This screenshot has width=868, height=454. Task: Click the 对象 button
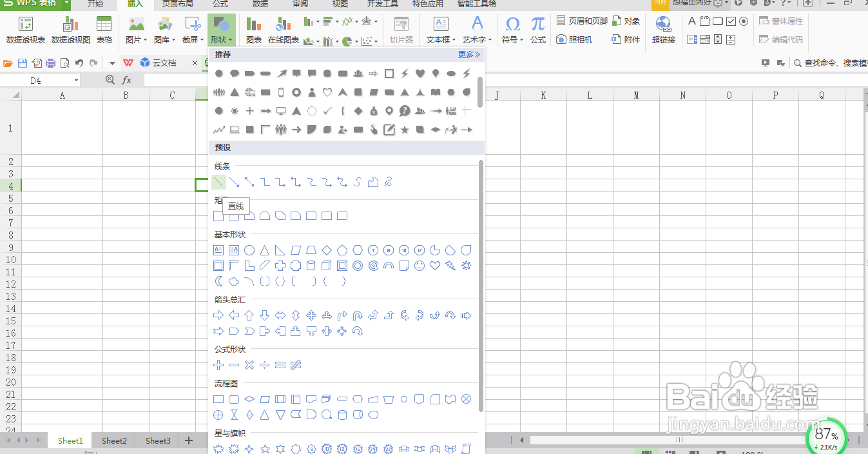pos(626,21)
